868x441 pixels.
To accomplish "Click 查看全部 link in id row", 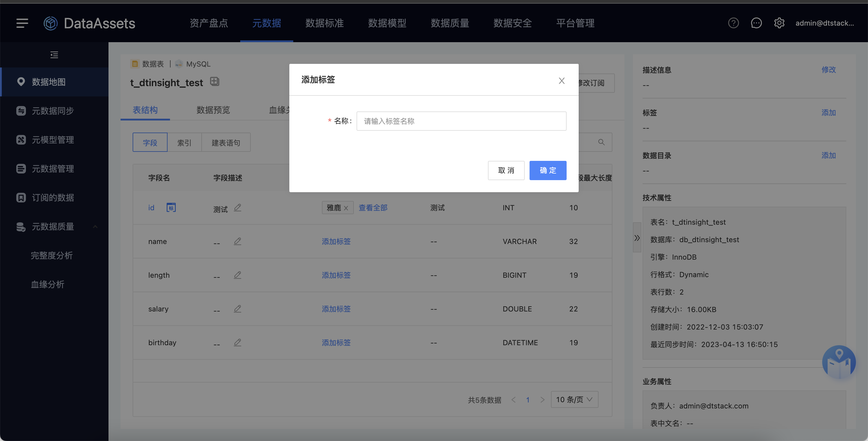I will [x=373, y=208].
